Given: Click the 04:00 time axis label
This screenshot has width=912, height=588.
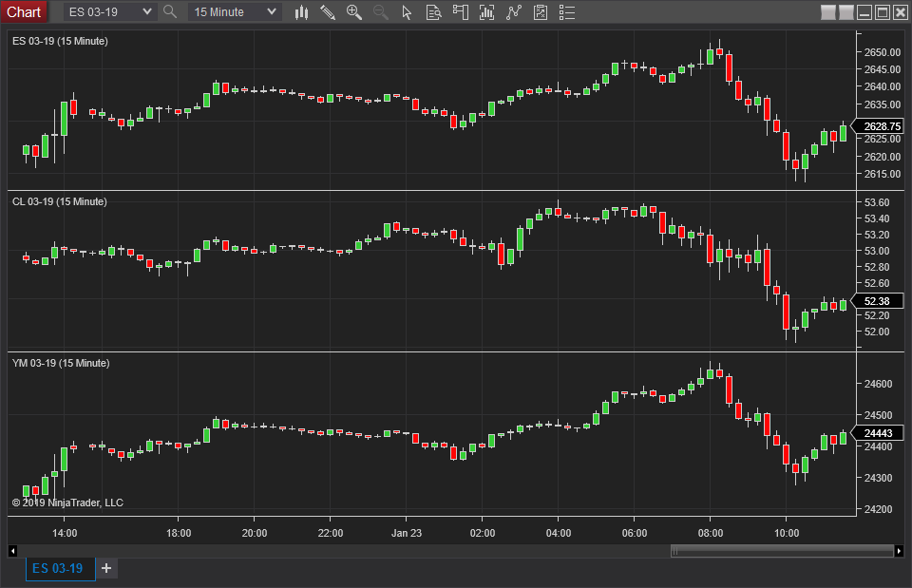Looking at the screenshot, I should [x=559, y=533].
